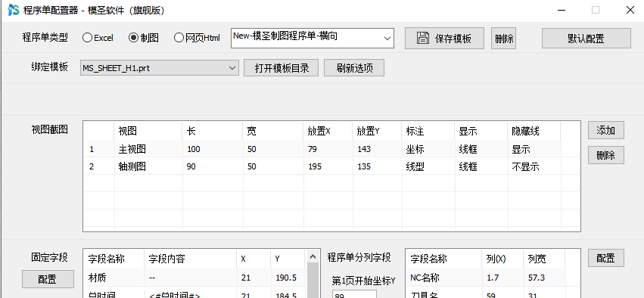Image resolution: width=644 pixels, height=298 pixels.
Task: Click 放置Y value 135
Action: tap(377, 166)
